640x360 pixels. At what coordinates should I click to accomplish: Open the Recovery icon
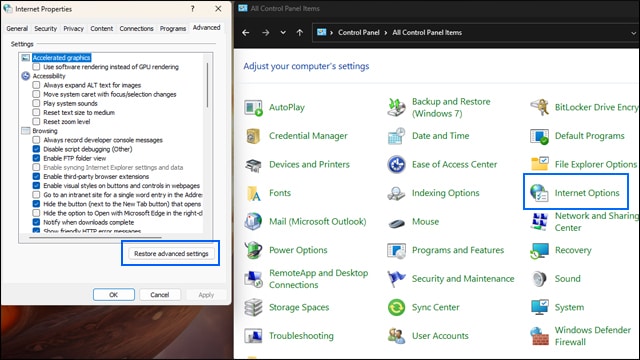(540, 251)
